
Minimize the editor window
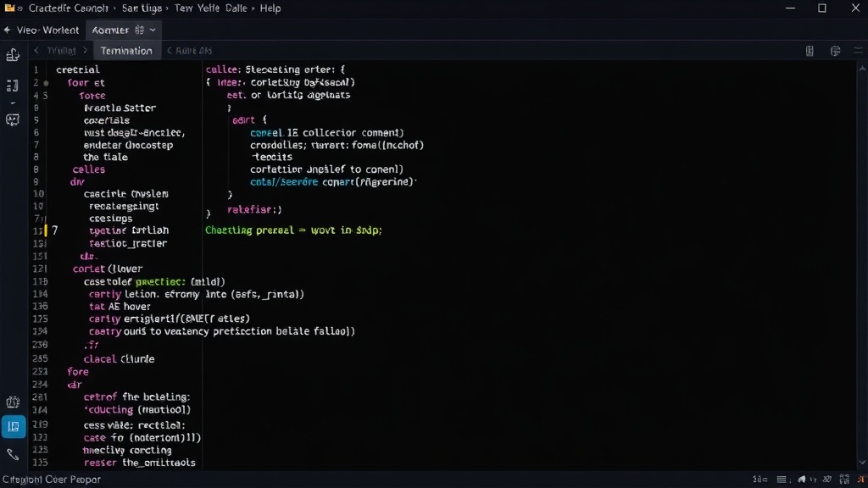[x=790, y=8]
